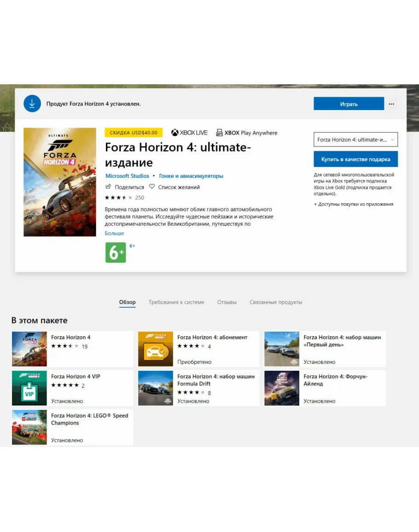Open Forza Horizon 4 VIP package item

coord(72,388)
